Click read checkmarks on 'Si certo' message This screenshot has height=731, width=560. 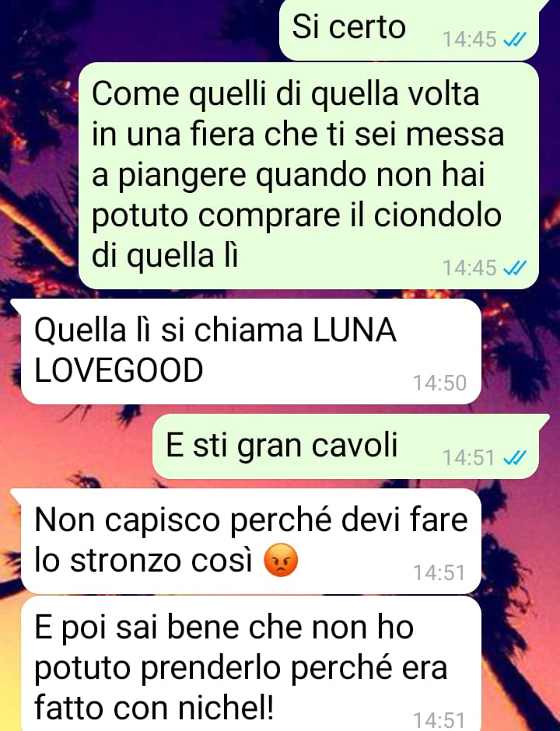click(x=515, y=40)
